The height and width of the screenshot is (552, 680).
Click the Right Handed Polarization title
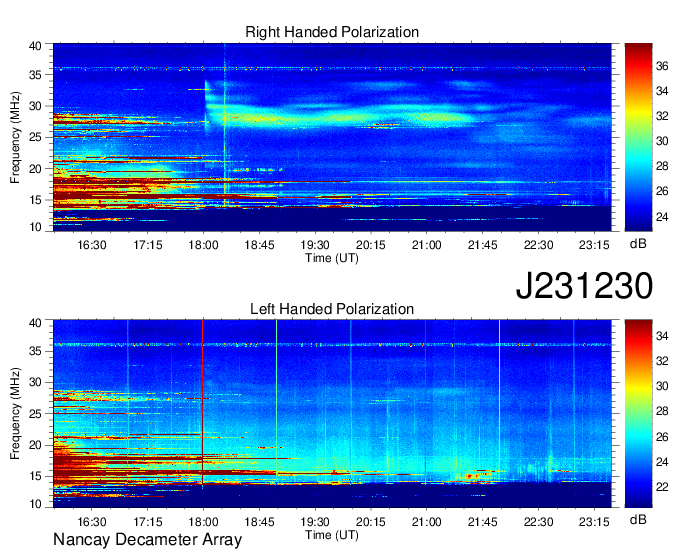tap(332, 32)
